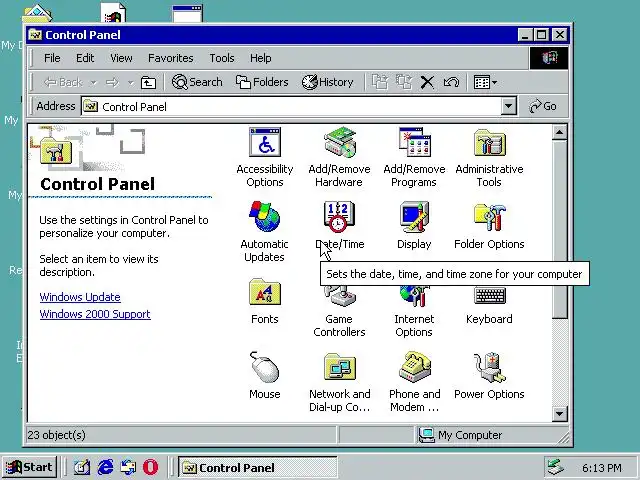Screen dimensions: 640x480
Task: Click the Back toolbar button
Action: click(x=63, y=83)
